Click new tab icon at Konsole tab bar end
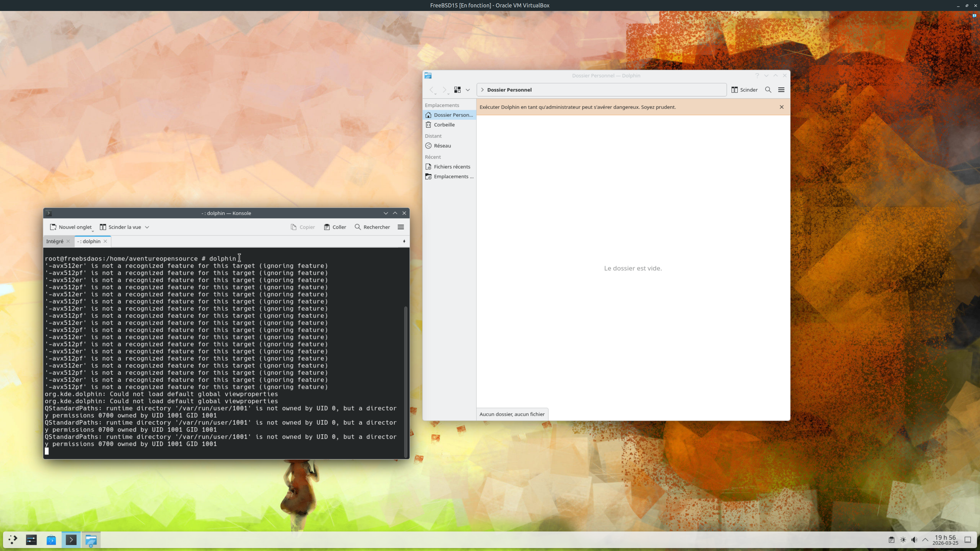 404,242
